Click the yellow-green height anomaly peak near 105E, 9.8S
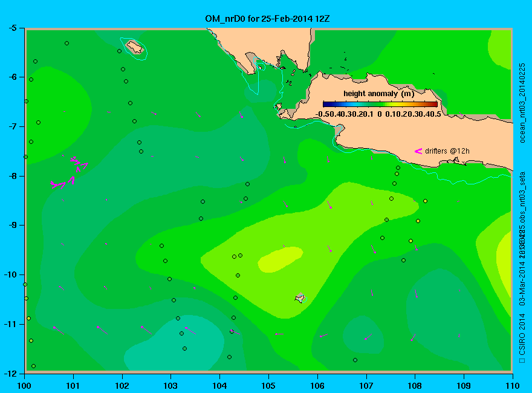The height and width of the screenshot is (393, 532). coord(281,259)
